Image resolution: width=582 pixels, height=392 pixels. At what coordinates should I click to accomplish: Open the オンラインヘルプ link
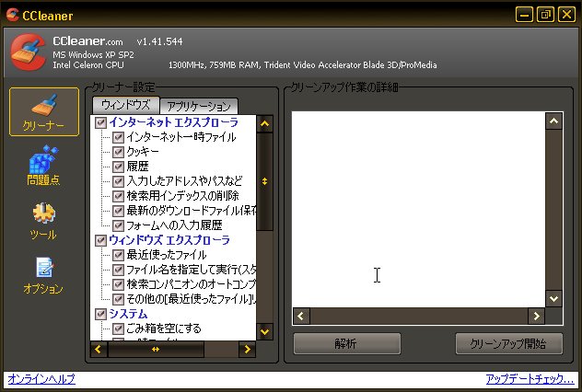(x=41, y=378)
